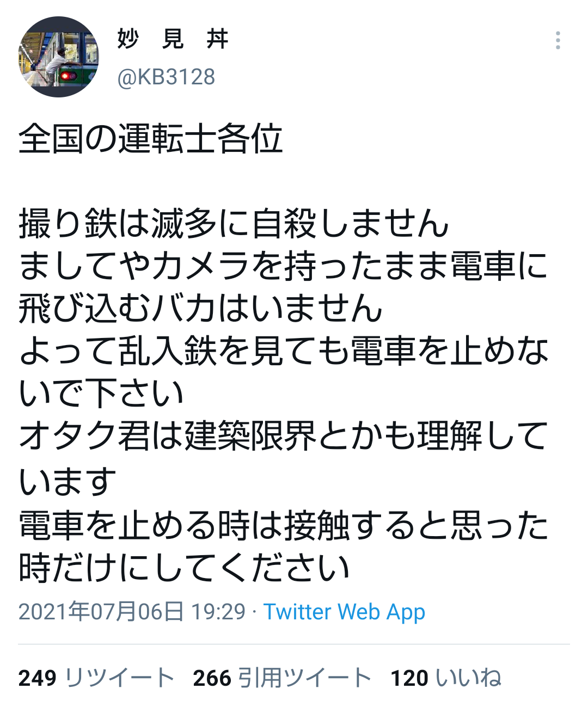The height and width of the screenshot is (707, 588).
Task: Open the train profile picture avatar
Action: coord(59,57)
